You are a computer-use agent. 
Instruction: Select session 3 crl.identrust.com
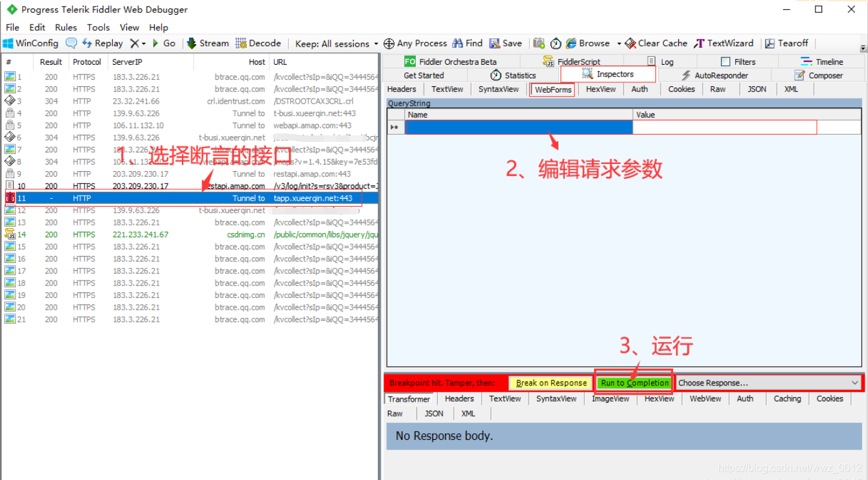(x=190, y=101)
